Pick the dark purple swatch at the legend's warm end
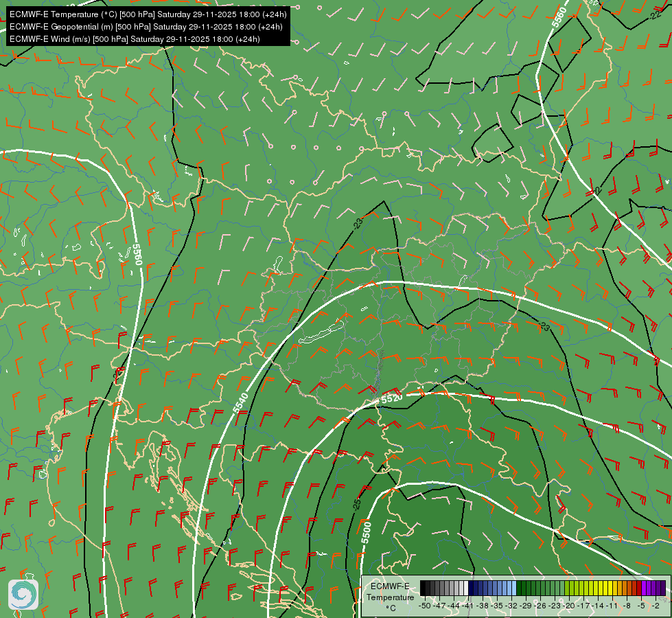This screenshot has height=618, width=672. point(663,588)
